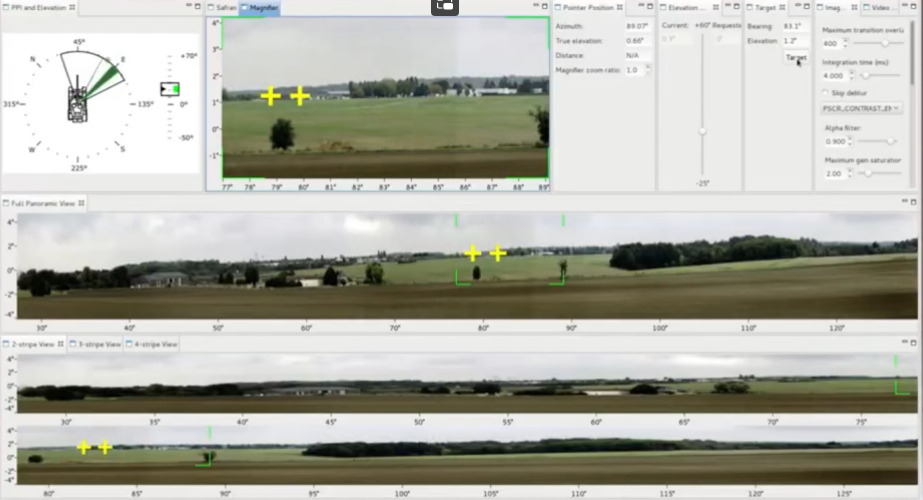Click the elevation vertical slider handle
Screen dimensions: 923x500
click(703, 131)
